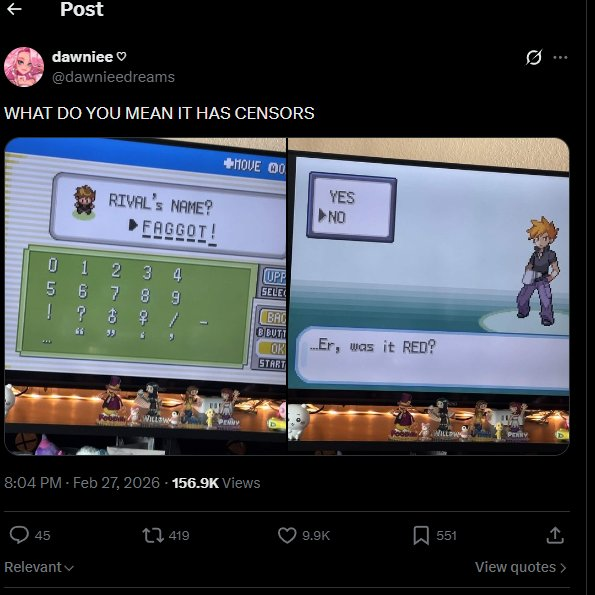Go back using the arrow icon

(x=14, y=9)
